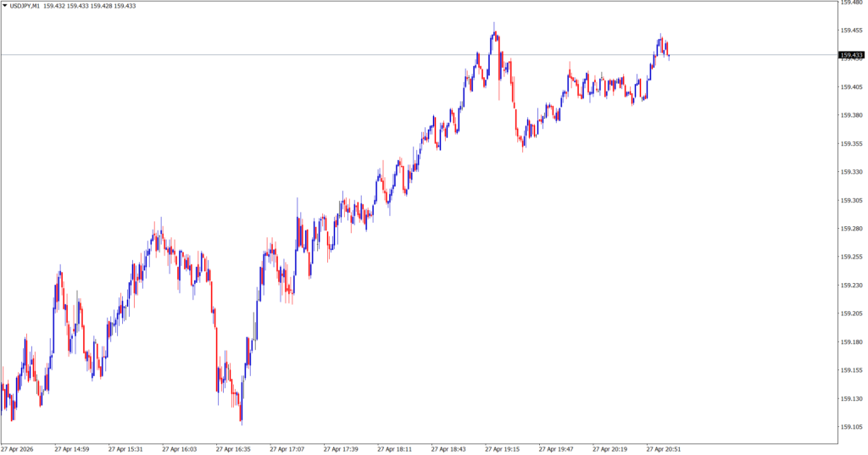868x455 pixels.
Task: Click the 27 Apr 14:59 time label
Action: (x=71, y=449)
